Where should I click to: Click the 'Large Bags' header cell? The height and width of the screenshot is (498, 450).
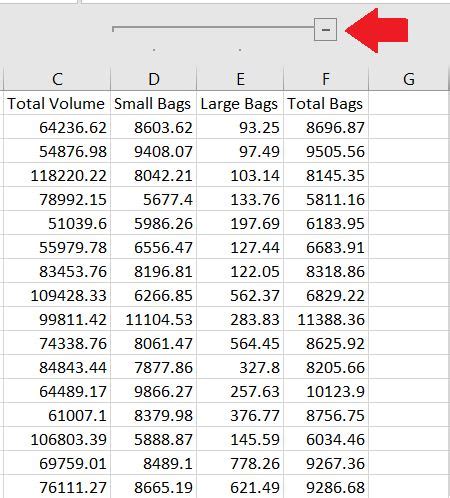(240, 103)
